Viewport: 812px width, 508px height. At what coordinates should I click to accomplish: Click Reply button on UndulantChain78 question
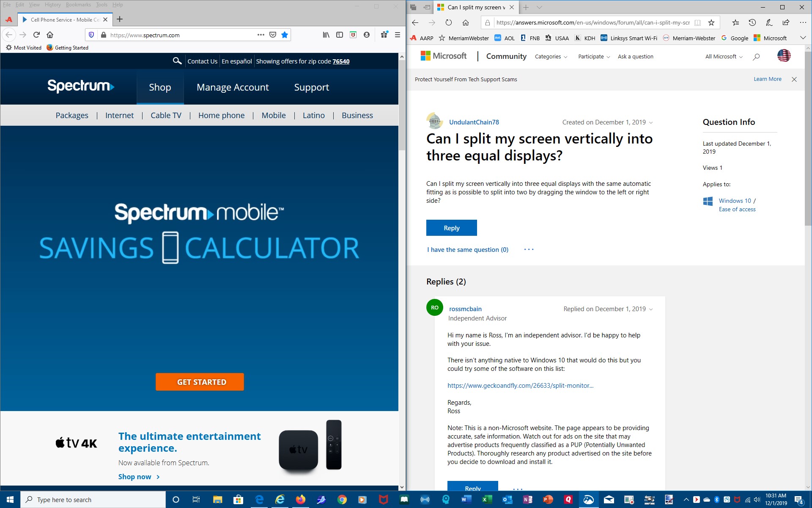pyautogui.click(x=451, y=228)
